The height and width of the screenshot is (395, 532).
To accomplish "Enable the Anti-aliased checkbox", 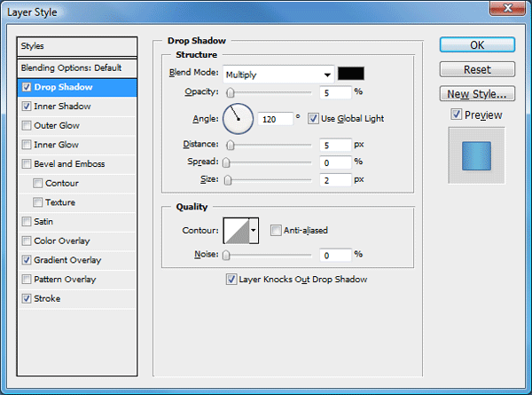I will pyautogui.click(x=276, y=230).
